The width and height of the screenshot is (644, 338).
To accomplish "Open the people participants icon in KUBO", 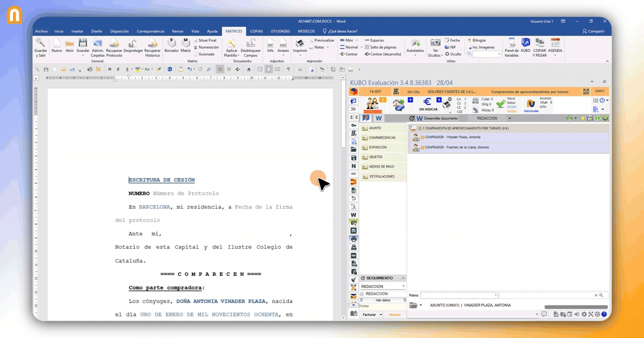I will 373,104.
